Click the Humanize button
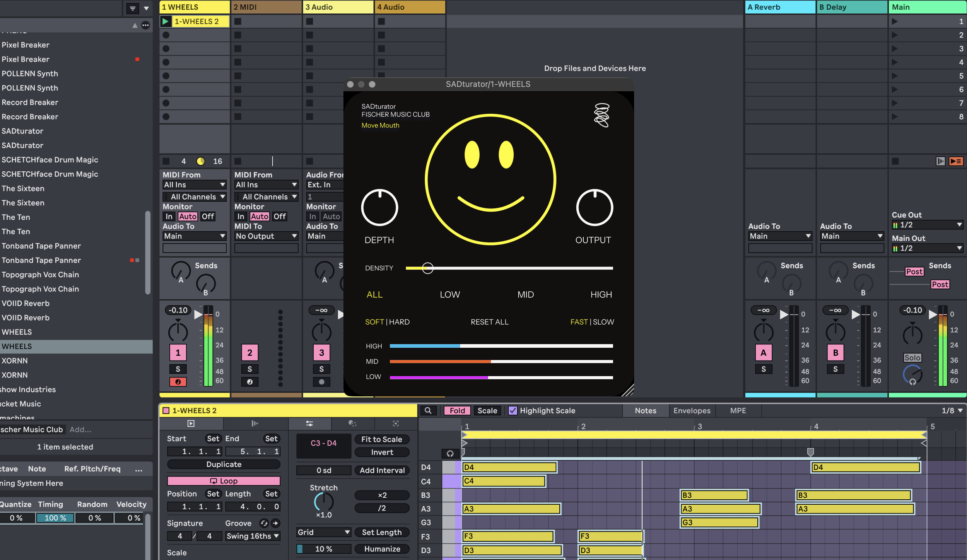The width and height of the screenshot is (967, 560). click(x=382, y=549)
